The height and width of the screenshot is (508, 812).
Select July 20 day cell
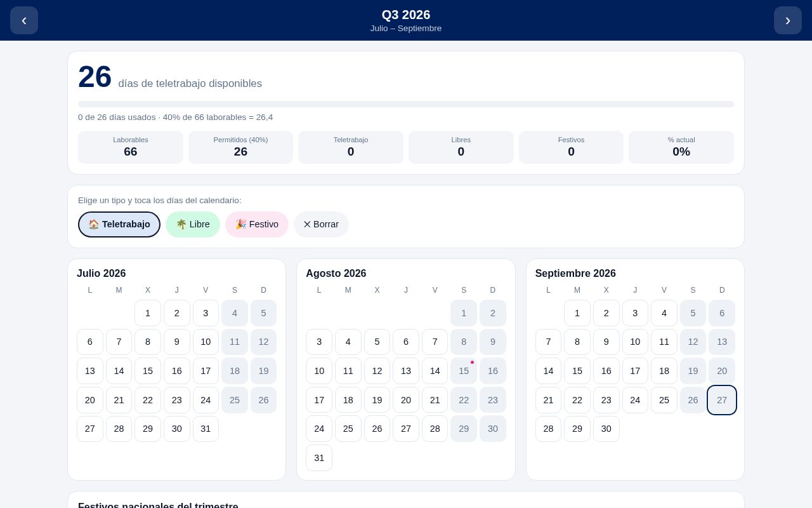tap(90, 400)
